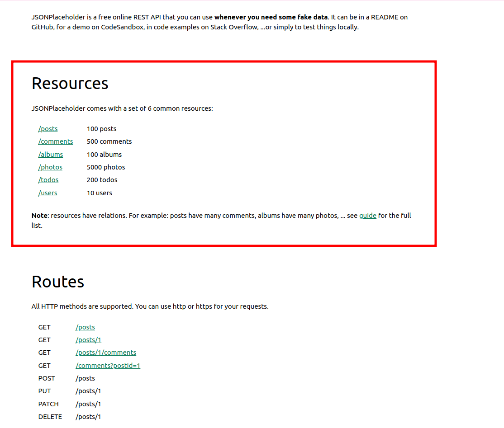Open the /comments?postId=1 route link
The width and height of the screenshot is (504, 428).
point(108,366)
